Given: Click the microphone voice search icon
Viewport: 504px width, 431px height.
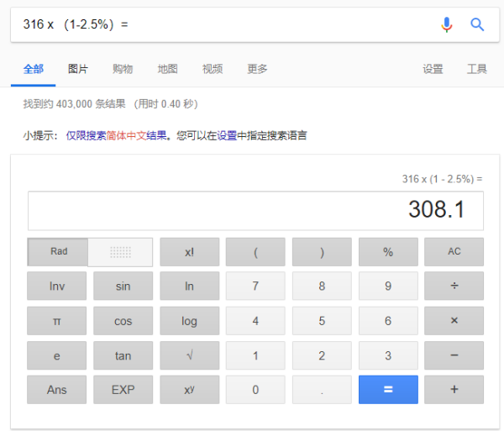Looking at the screenshot, I should tap(447, 24).
